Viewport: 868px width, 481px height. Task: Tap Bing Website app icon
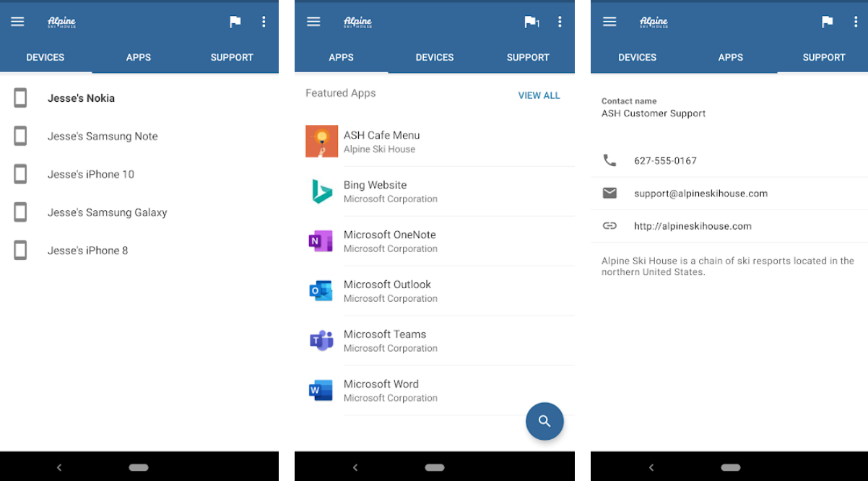[321, 191]
